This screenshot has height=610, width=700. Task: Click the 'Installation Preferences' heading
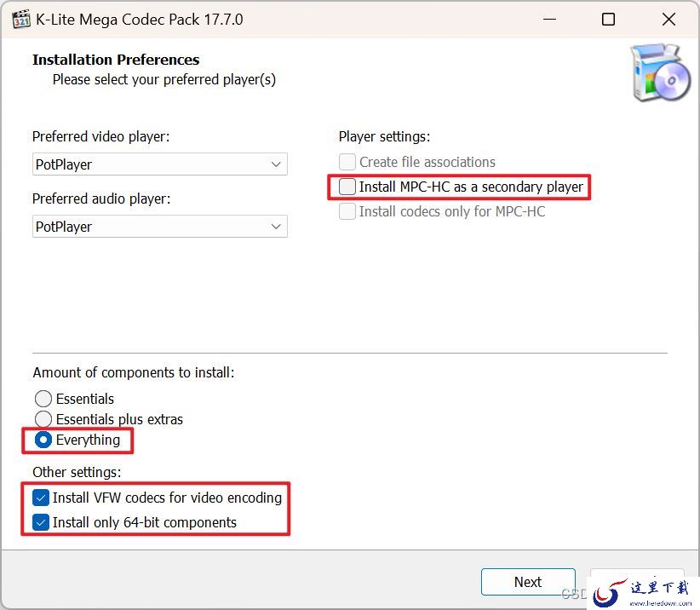pyautogui.click(x=116, y=60)
